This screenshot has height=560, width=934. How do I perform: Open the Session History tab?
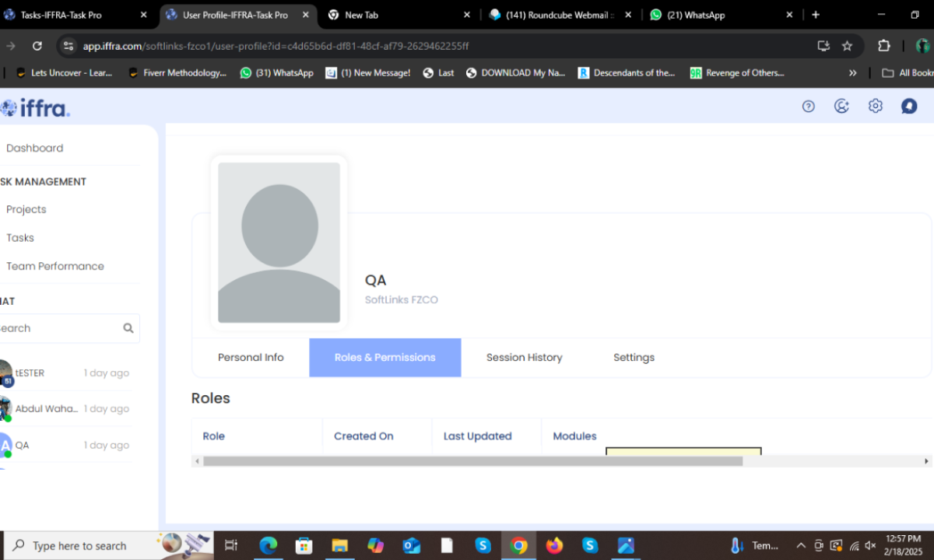(x=524, y=358)
